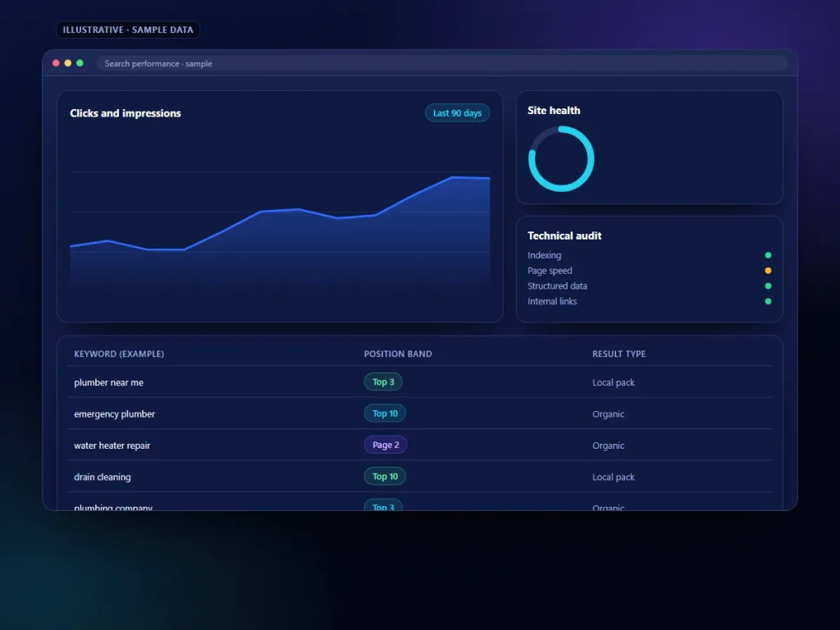
Task: Click the Last 90 days pill
Action: coord(457,113)
